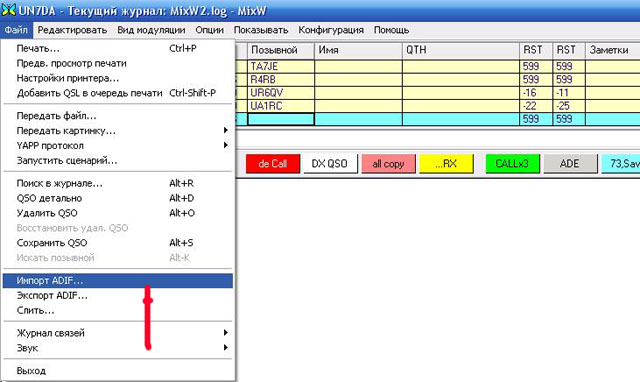Choose 'Экспорт ADIF...' menu entry
The width and height of the screenshot is (640, 382).
click(x=118, y=295)
